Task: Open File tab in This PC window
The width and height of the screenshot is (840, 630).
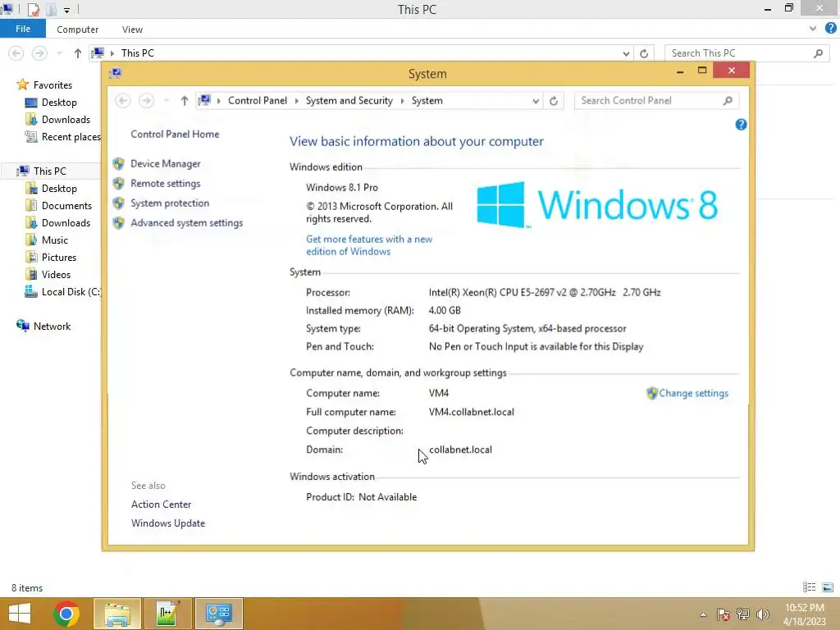Action: (x=23, y=29)
